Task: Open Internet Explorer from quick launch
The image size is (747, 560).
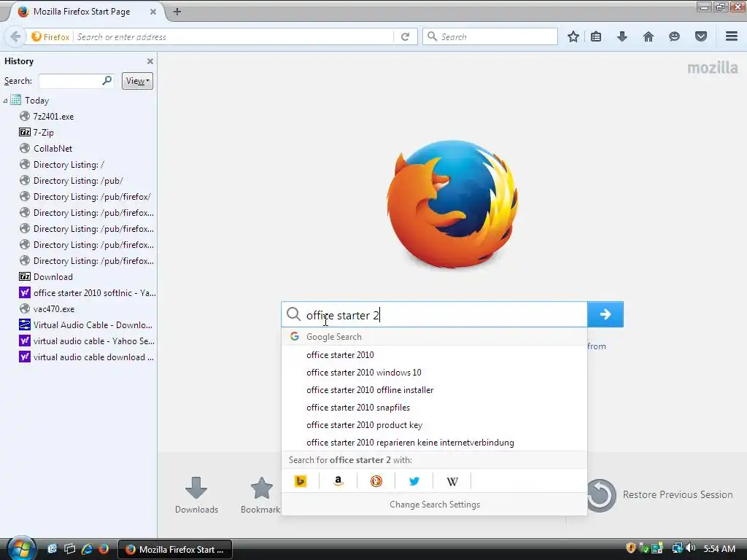Action: click(87, 549)
